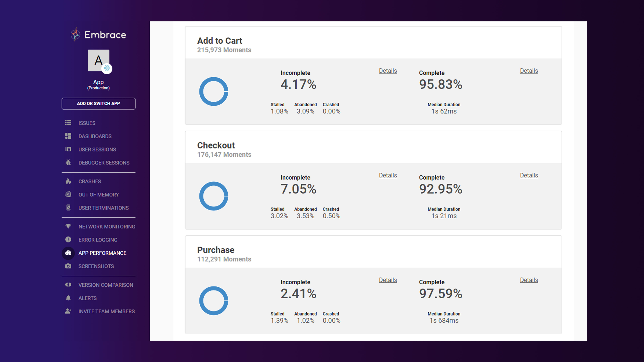Click the Checkout donut chart

tap(213, 196)
